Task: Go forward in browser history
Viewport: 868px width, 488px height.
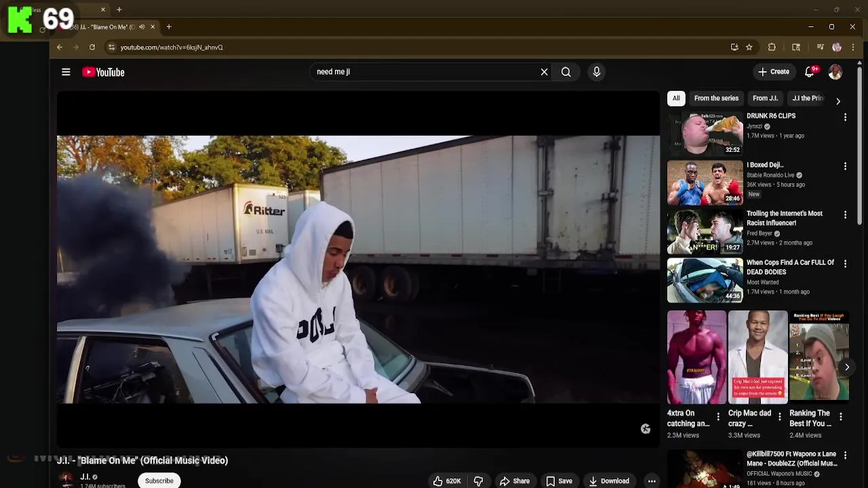Action: [x=75, y=47]
